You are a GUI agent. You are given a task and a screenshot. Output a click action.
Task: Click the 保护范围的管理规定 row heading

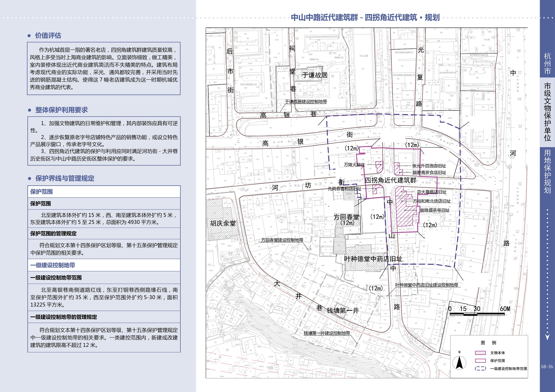coord(53,234)
